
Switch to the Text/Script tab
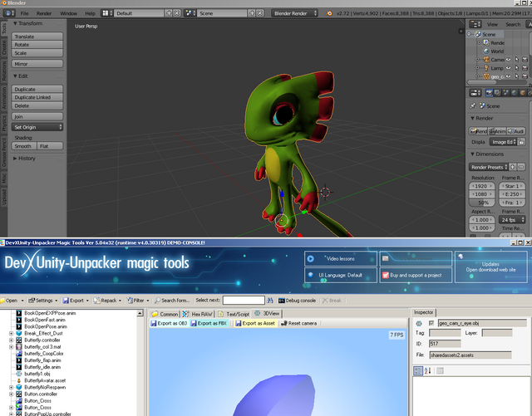[x=234, y=314]
